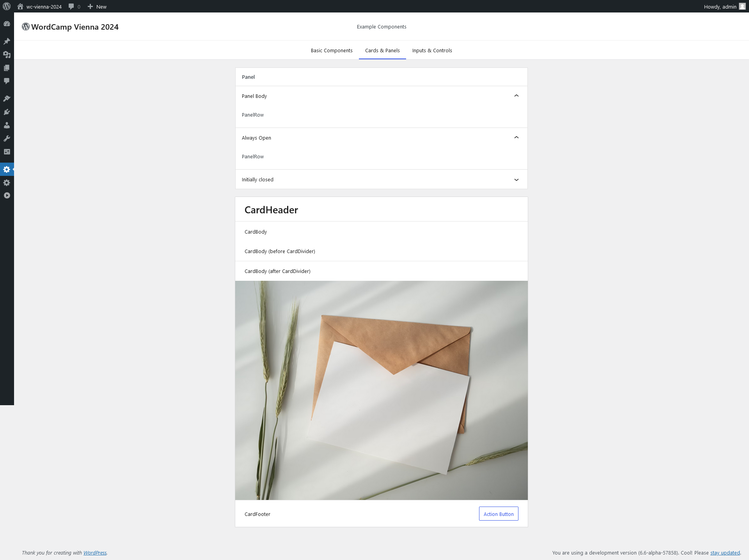Open the Settings gear highlighted in sidebar
The width and height of the screenshot is (749, 560).
(x=7, y=170)
